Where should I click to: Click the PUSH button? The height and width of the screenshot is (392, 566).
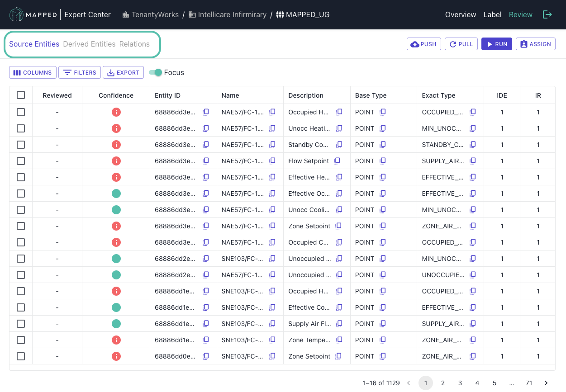coord(423,44)
